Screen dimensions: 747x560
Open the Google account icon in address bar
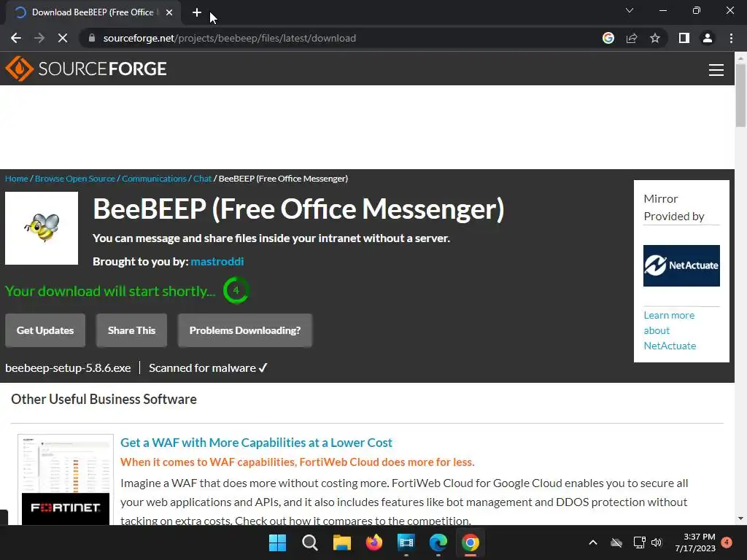click(608, 38)
